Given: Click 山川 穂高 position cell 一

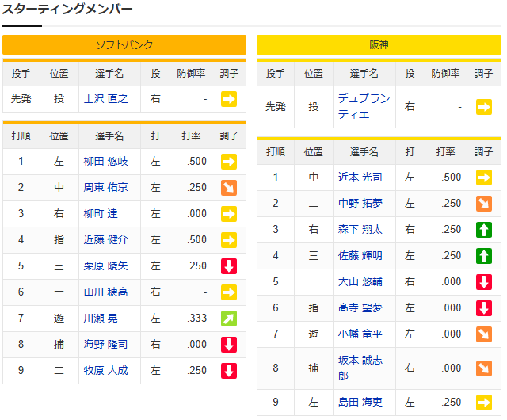Looking at the screenshot, I should [x=59, y=292].
